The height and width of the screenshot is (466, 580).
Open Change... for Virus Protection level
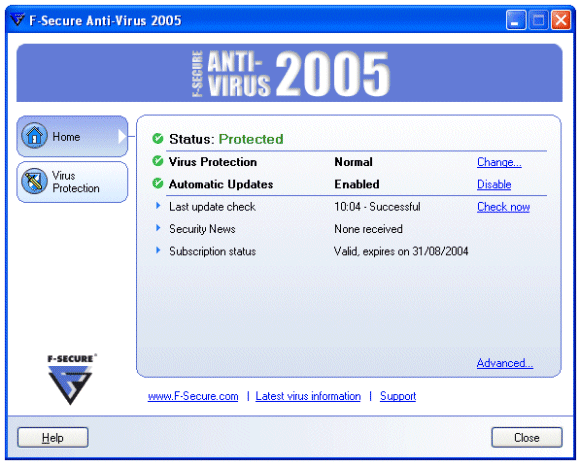(499, 162)
